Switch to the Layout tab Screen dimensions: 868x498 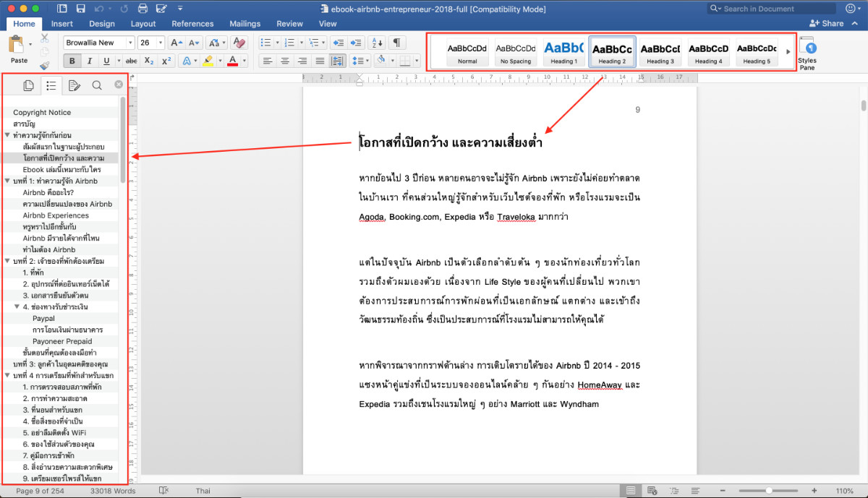pos(143,24)
